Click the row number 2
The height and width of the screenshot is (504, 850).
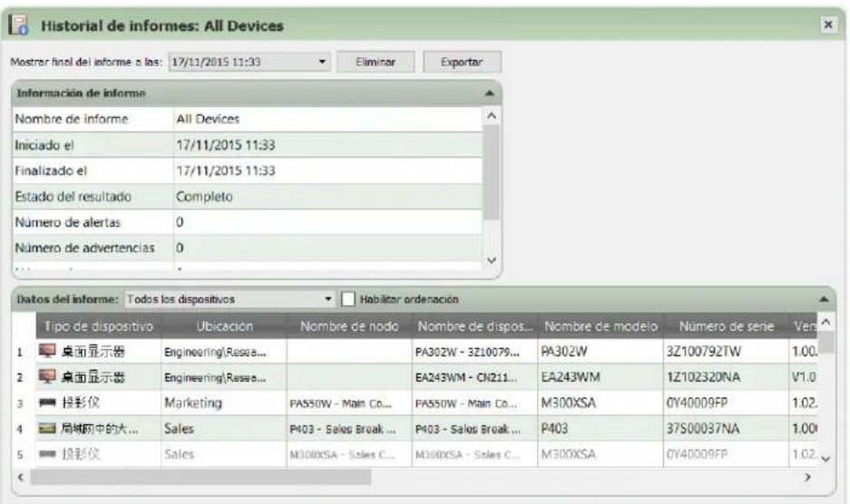tap(20, 378)
